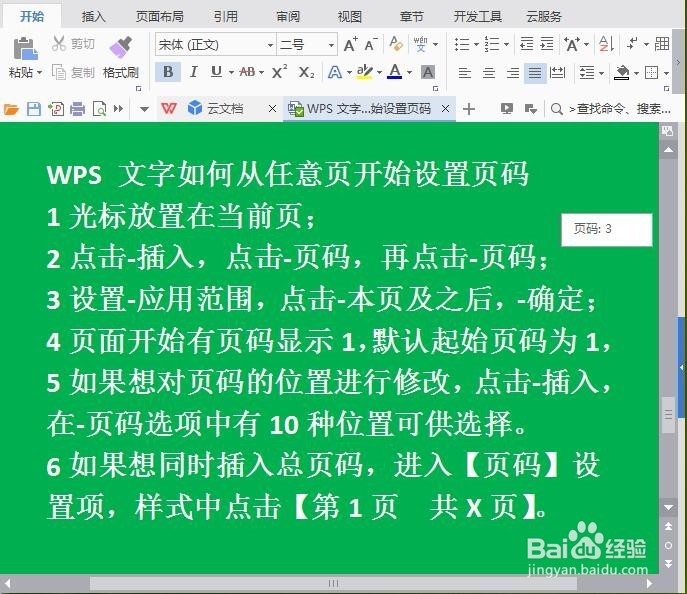Click the bullet list icon
This screenshot has height=594, width=687.
pyautogui.click(x=462, y=44)
